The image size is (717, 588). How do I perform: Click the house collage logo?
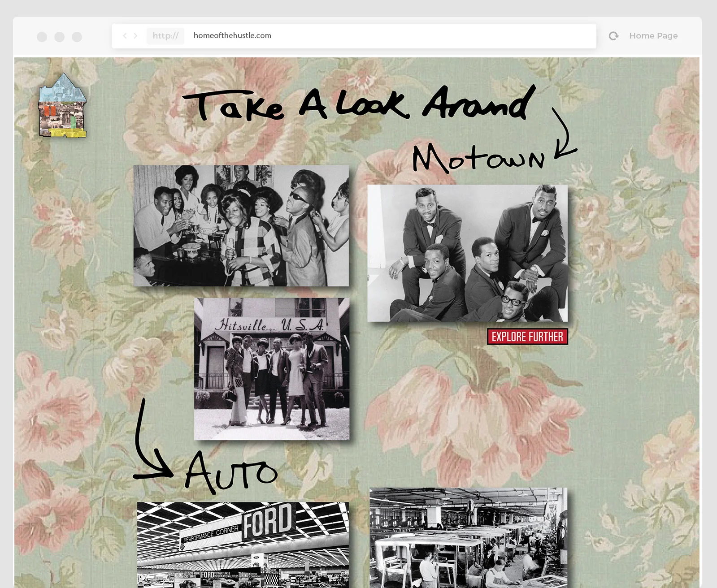click(x=63, y=105)
